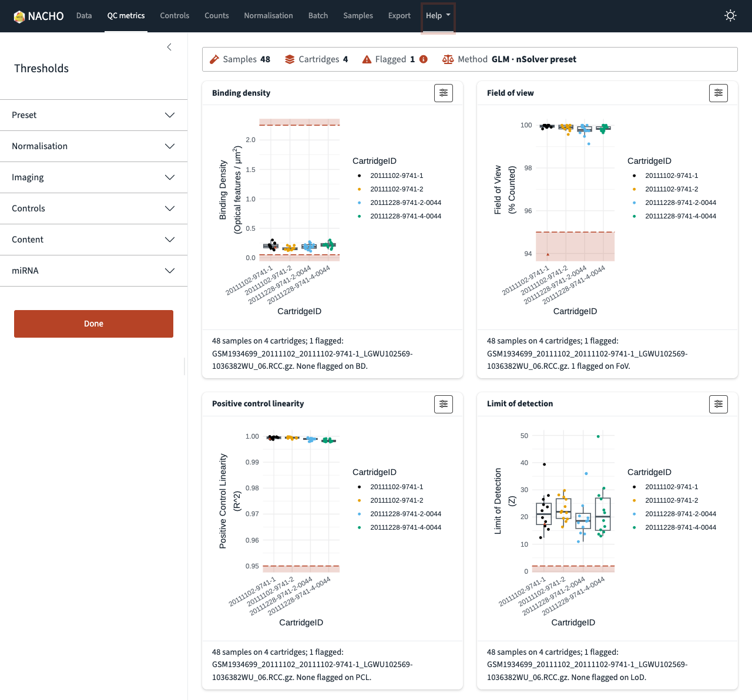Switch to the Data tab

click(x=84, y=16)
